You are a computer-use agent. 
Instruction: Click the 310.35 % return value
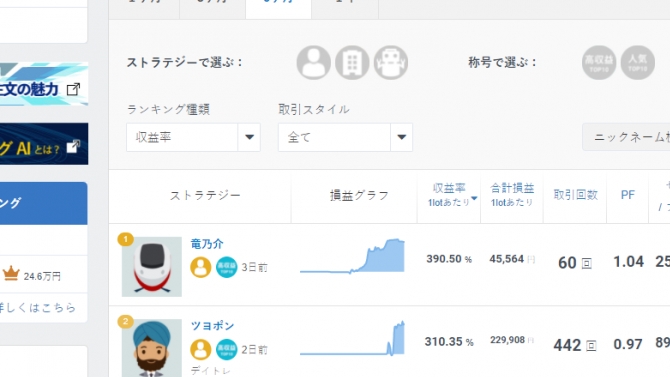(x=449, y=342)
